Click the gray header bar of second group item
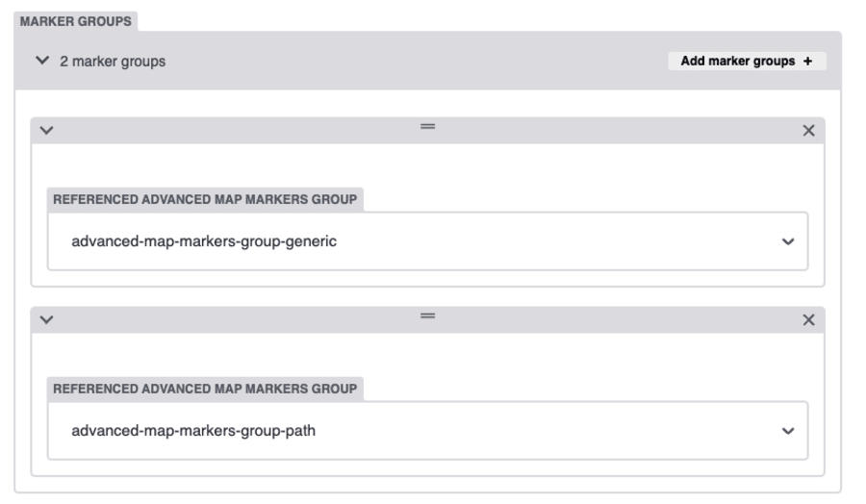The width and height of the screenshot is (866, 504). pyautogui.click(x=427, y=320)
